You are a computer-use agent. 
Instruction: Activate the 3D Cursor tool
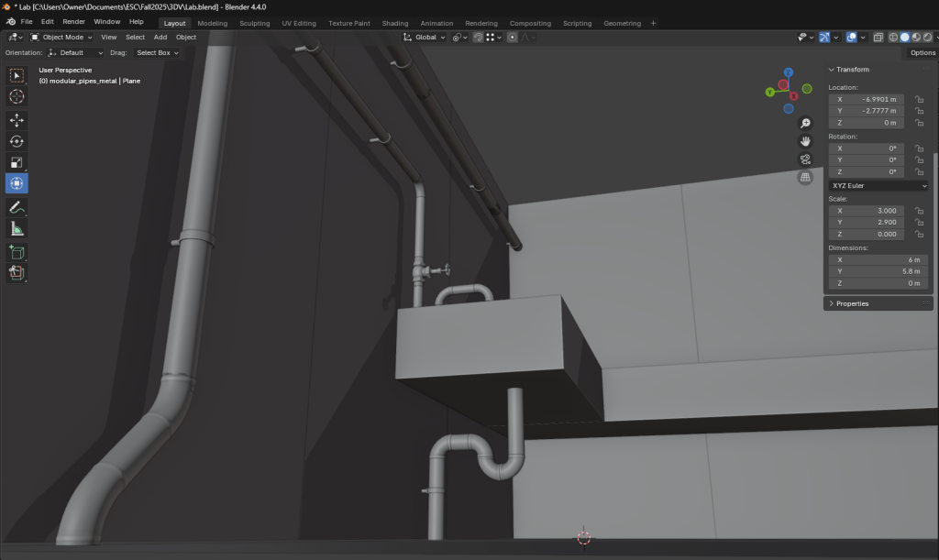[x=17, y=96]
